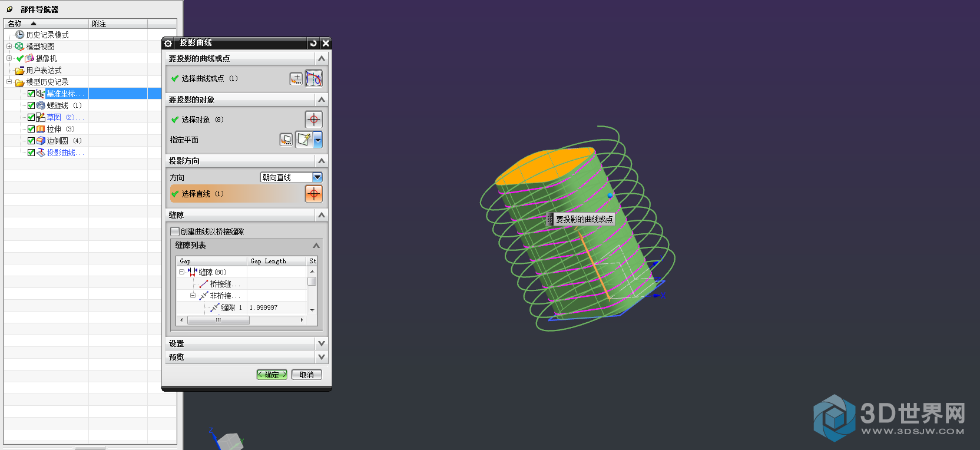Click the 用户表达式 folder icon
The image size is (980, 450).
point(20,70)
